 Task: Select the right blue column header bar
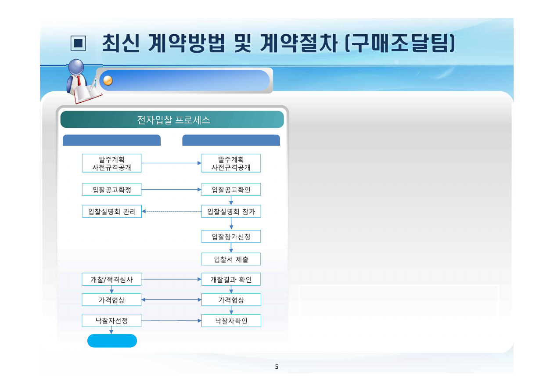pos(231,140)
